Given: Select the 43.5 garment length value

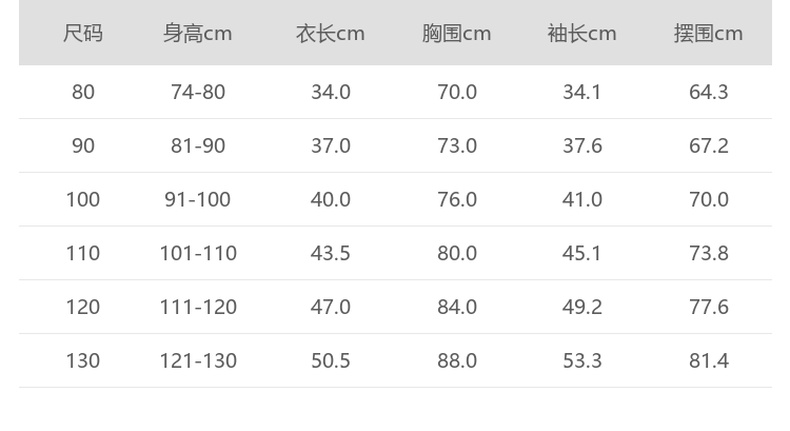Looking at the screenshot, I should pos(330,253).
